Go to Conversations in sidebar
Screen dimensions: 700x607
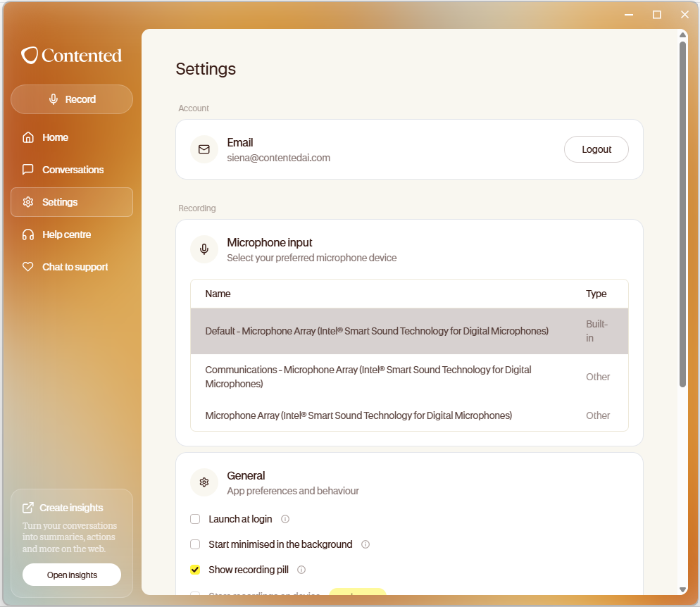72,170
